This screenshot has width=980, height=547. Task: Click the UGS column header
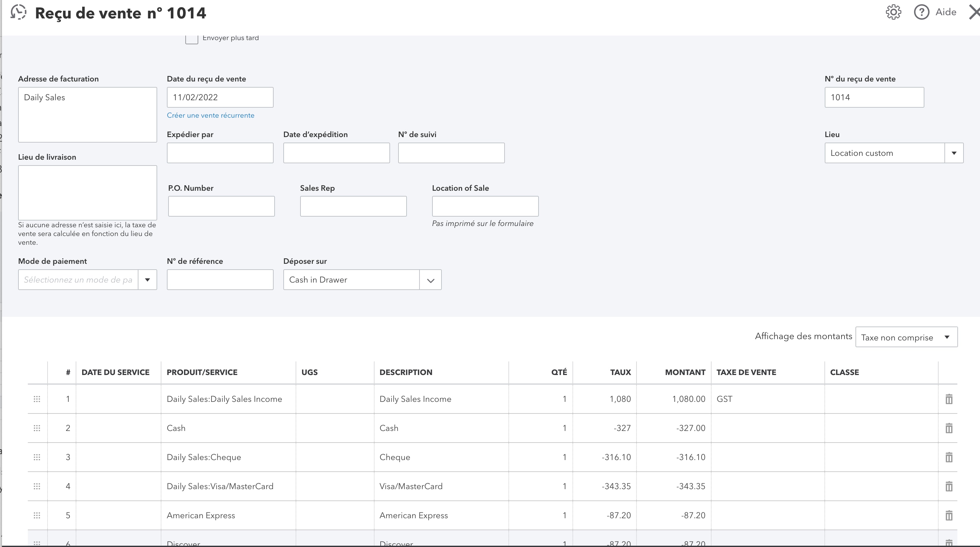click(309, 372)
